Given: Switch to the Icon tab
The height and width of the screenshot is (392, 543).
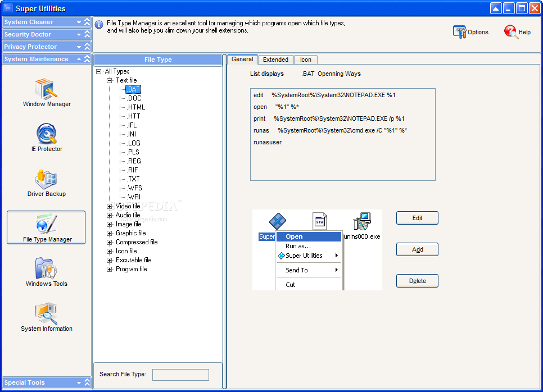Looking at the screenshot, I should tap(305, 60).
